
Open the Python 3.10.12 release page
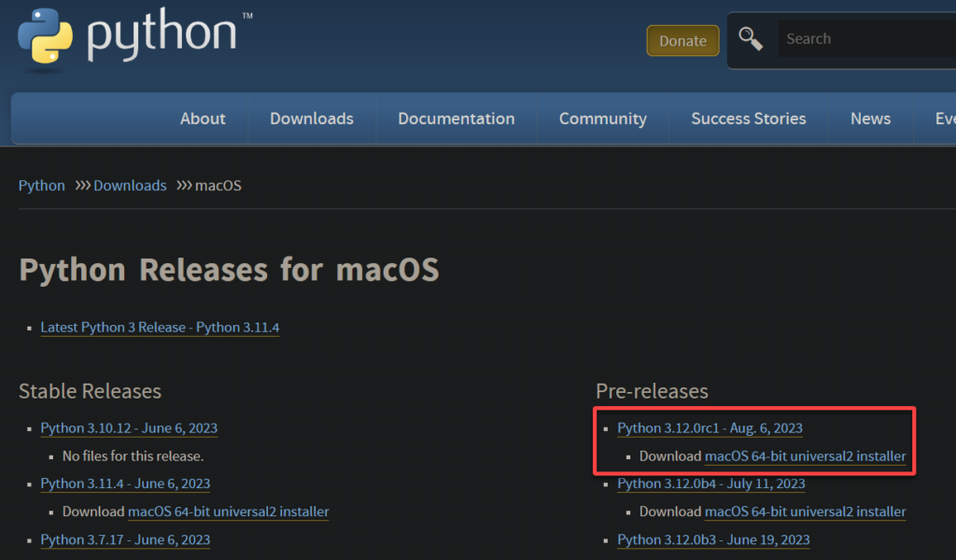tap(128, 427)
